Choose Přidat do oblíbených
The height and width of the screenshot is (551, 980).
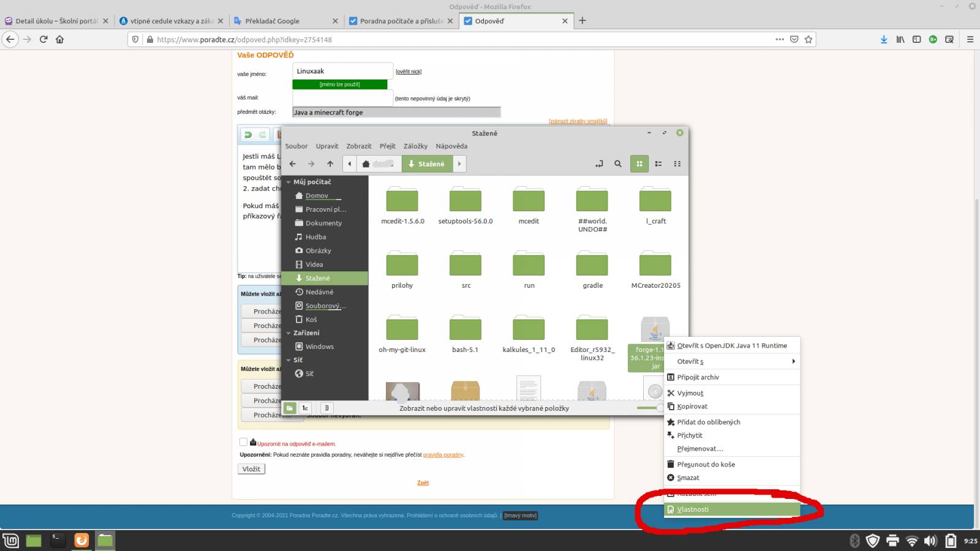click(733, 422)
